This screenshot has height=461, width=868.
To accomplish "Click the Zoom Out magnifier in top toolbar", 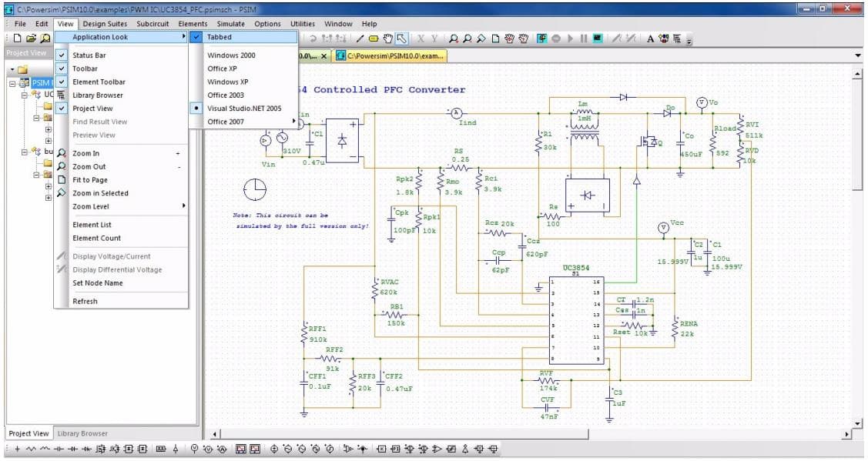I will pos(468,38).
